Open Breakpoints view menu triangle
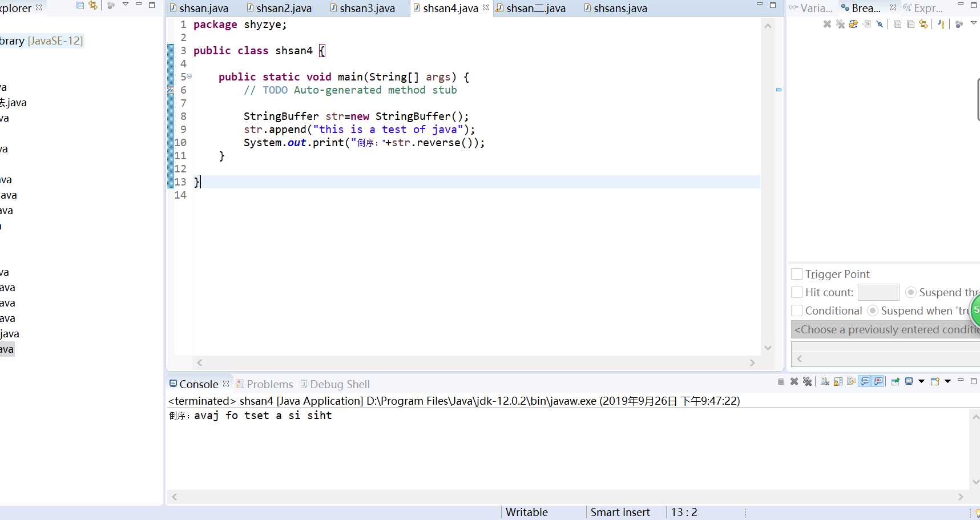The width and height of the screenshot is (980, 520). coord(974,23)
